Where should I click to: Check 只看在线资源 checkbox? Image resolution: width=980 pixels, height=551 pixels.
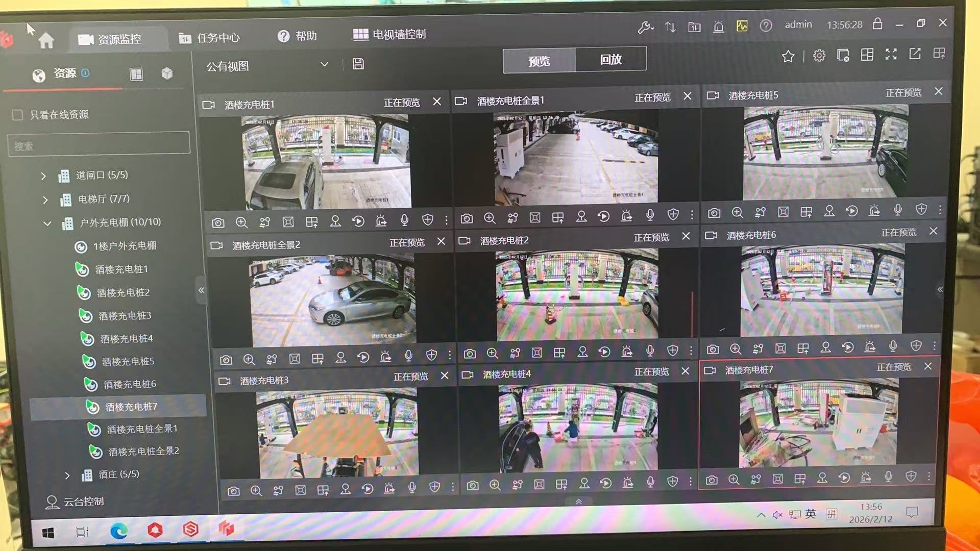pyautogui.click(x=17, y=115)
